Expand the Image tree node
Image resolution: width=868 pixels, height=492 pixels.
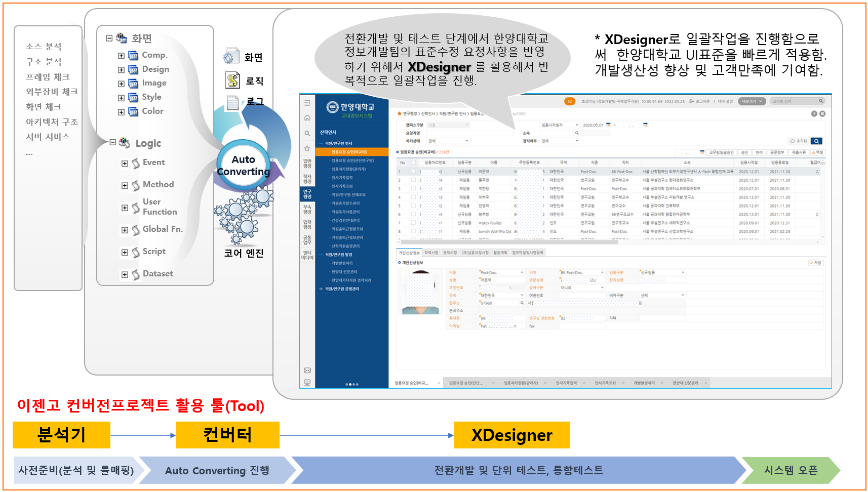(x=121, y=84)
